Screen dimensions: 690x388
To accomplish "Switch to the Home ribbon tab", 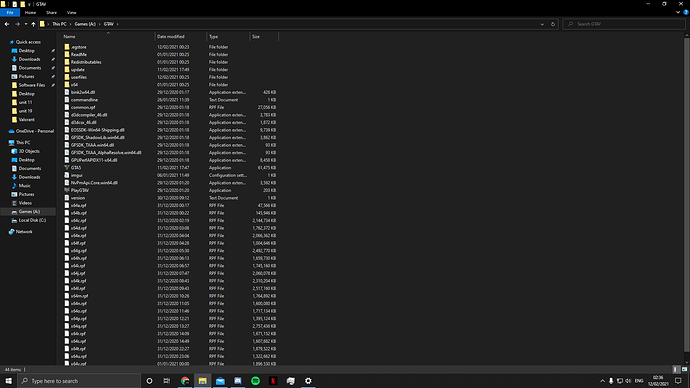I will pyautogui.click(x=30, y=13).
